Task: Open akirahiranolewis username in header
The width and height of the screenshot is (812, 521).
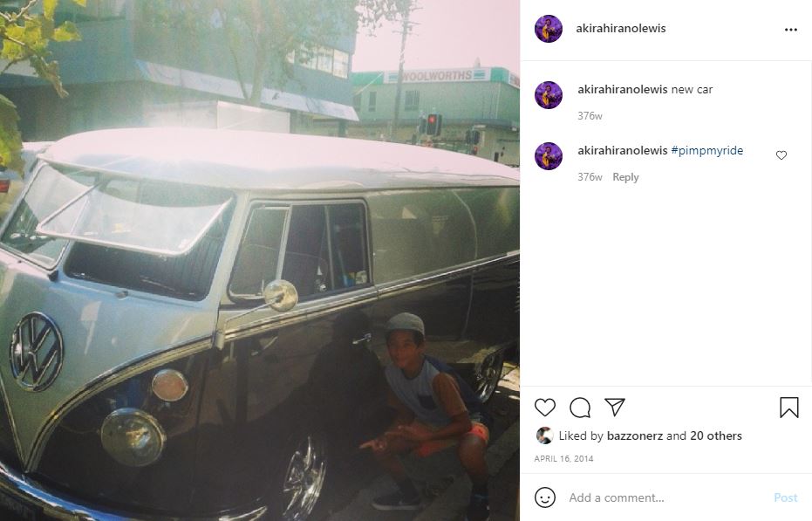Action: [x=621, y=29]
